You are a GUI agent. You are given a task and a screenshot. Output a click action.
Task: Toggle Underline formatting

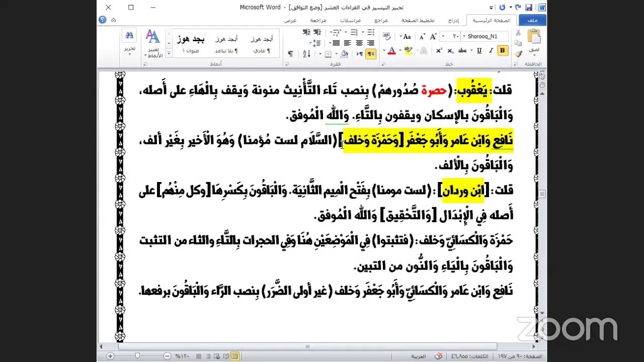479,50
